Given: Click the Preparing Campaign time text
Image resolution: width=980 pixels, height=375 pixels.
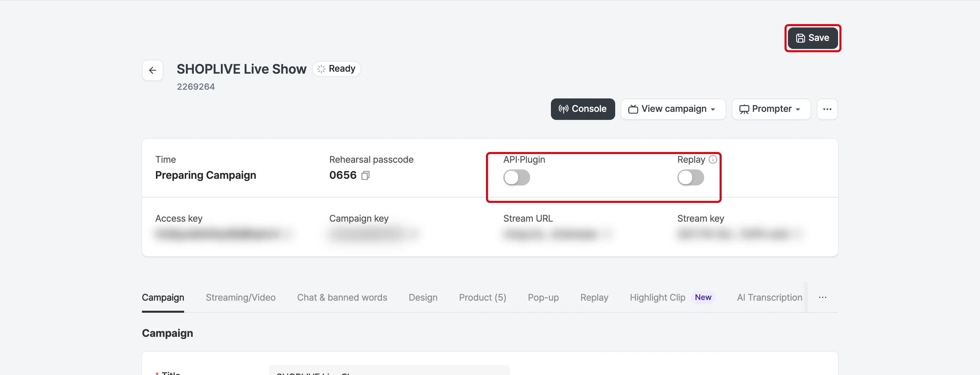Looking at the screenshot, I should coord(206,175).
